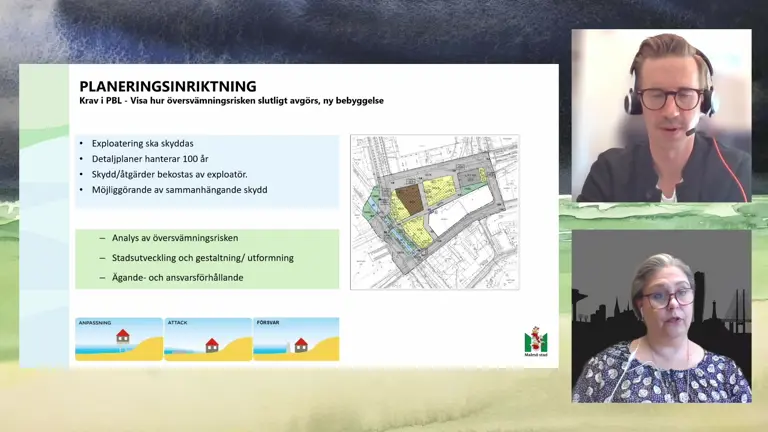Click 'Möjliggörande av sammanhängande skydd' bullet

point(178,190)
